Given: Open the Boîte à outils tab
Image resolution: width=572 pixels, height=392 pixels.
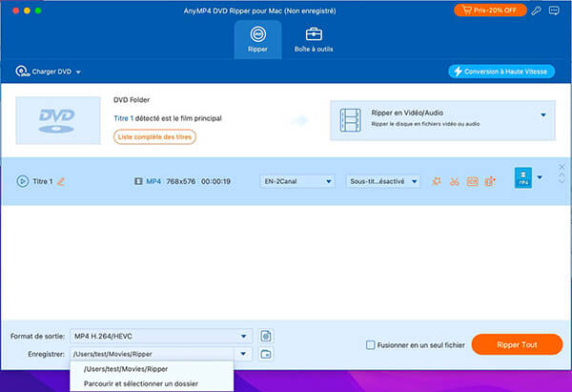Looking at the screenshot, I should click(314, 40).
